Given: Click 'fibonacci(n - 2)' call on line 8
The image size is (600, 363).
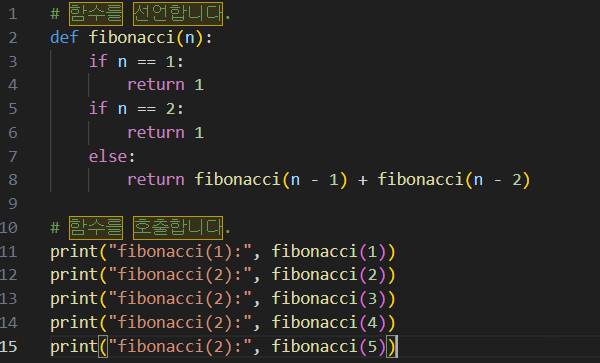Looking at the screenshot, I should pyautogui.click(x=454, y=180).
